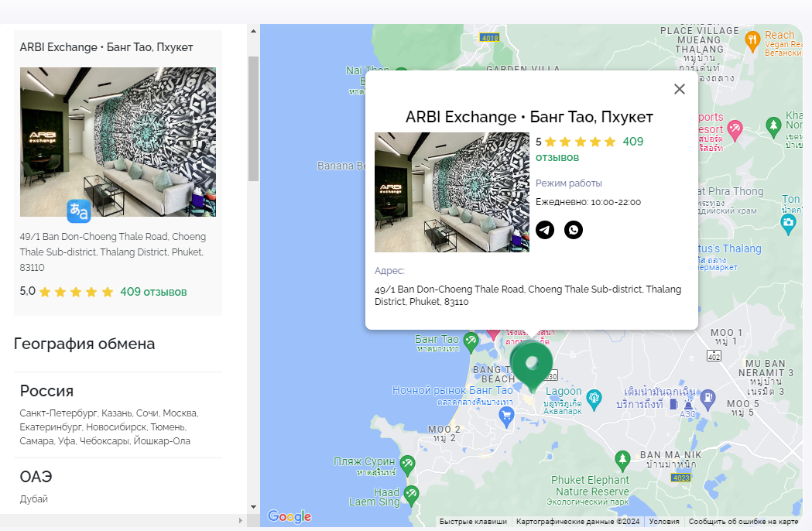Click the Дубай city text

[x=33, y=499]
